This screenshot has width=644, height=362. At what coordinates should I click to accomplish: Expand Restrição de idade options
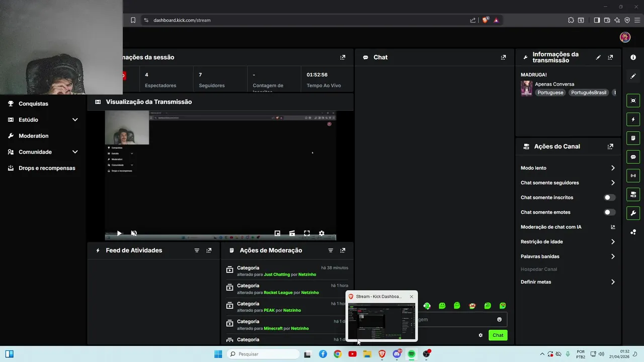pos(613,242)
